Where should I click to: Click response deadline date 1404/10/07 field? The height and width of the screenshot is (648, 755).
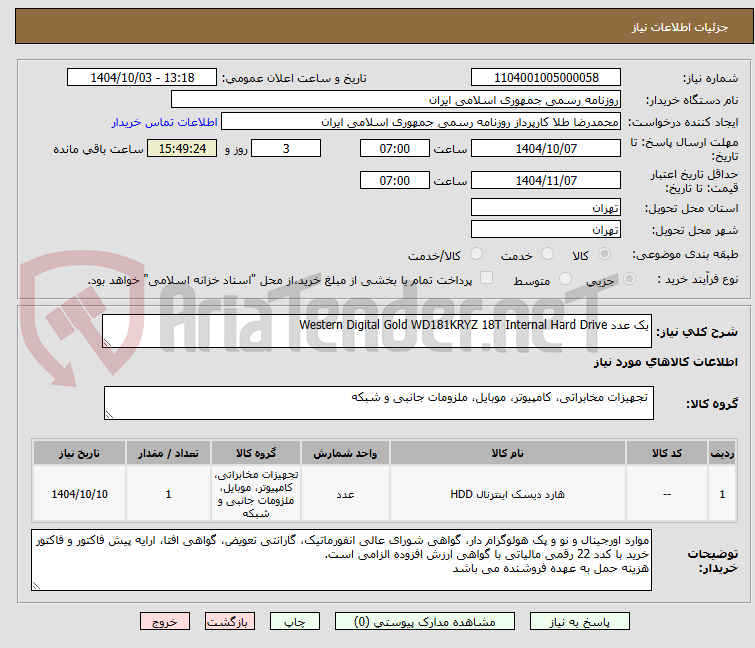pyautogui.click(x=546, y=148)
